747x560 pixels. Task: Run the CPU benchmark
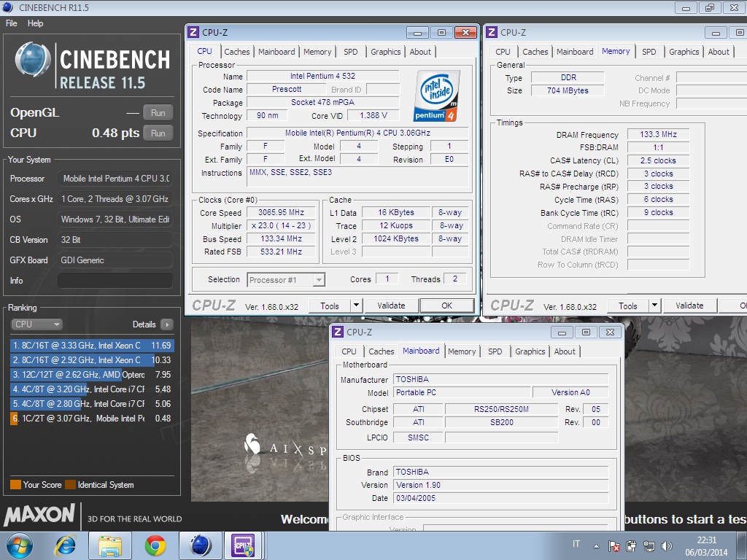tap(158, 133)
